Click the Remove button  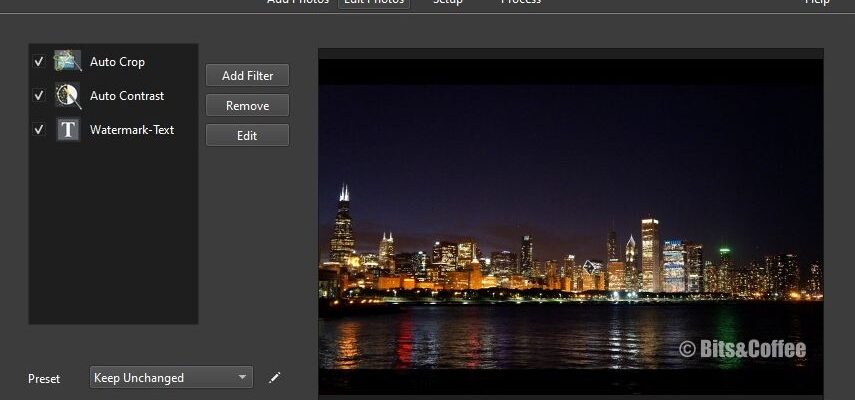point(248,105)
